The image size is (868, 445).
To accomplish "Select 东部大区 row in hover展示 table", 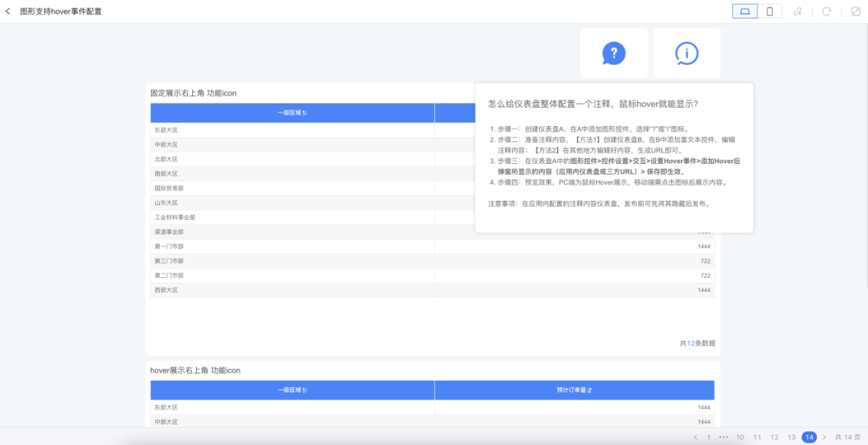I will tap(432, 407).
